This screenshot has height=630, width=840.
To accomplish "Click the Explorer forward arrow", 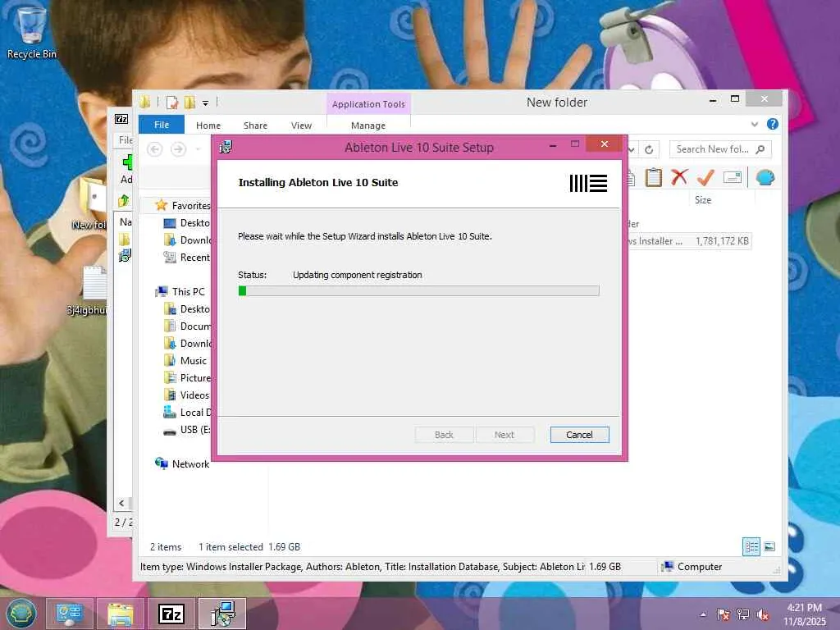I will tap(178, 149).
